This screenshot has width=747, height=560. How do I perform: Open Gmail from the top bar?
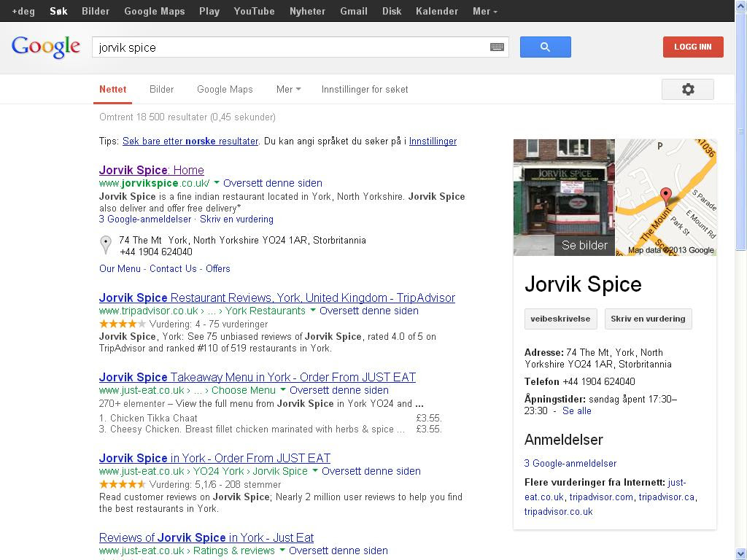(x=354, y=11)
